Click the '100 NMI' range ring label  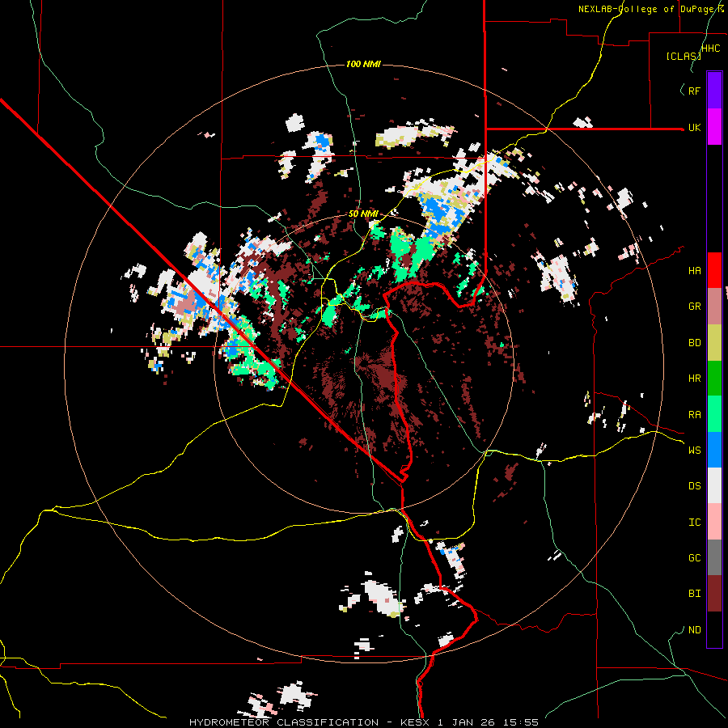coord(363,64)
